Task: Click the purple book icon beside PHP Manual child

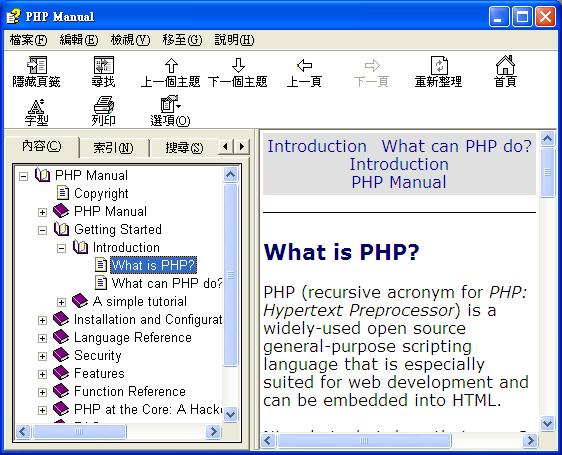Action: pyautogui.click(x=61, y=211)
